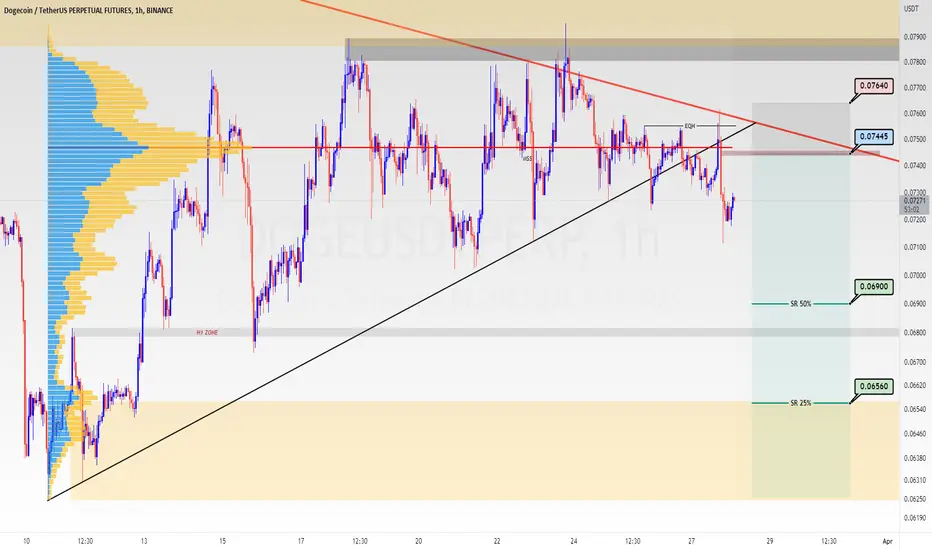
Task: Select the 0.06560 target price callout
Action: 874,386
